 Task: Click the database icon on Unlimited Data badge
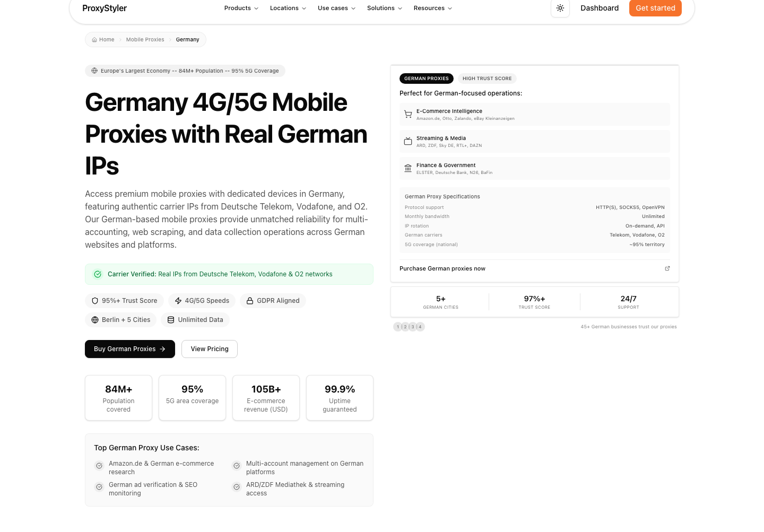(x=171, y=320)
